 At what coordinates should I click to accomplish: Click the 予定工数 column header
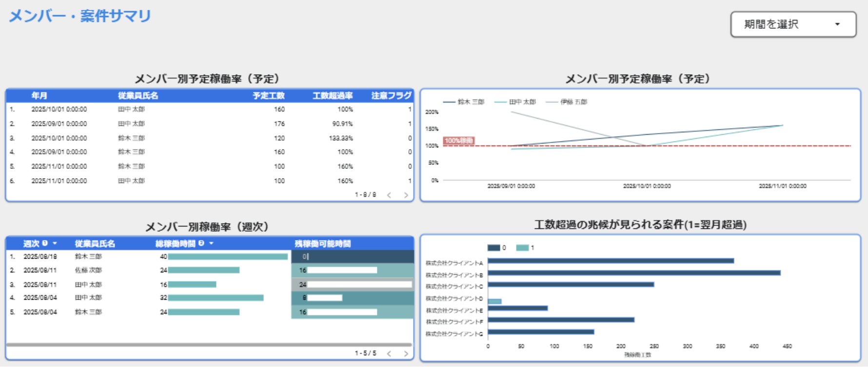268,96
